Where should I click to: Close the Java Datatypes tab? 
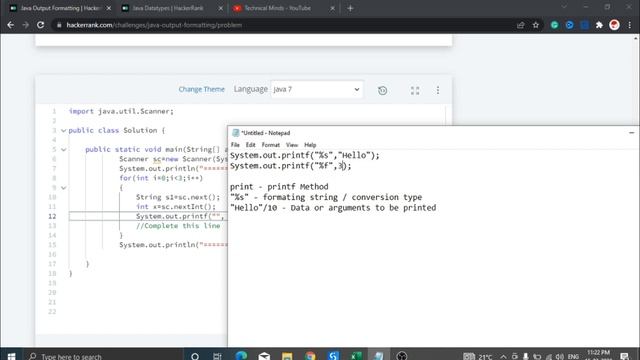click(x=220, y=8)
